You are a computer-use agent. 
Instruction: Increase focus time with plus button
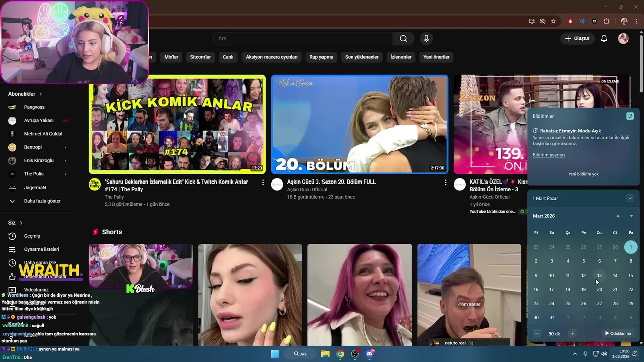click(x=572, y=334)
